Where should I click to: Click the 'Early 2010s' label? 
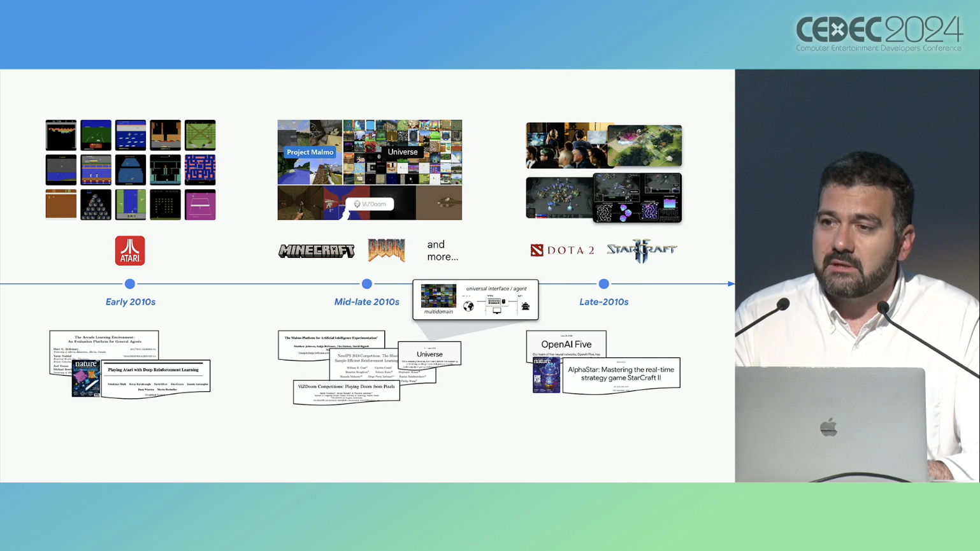131,302
